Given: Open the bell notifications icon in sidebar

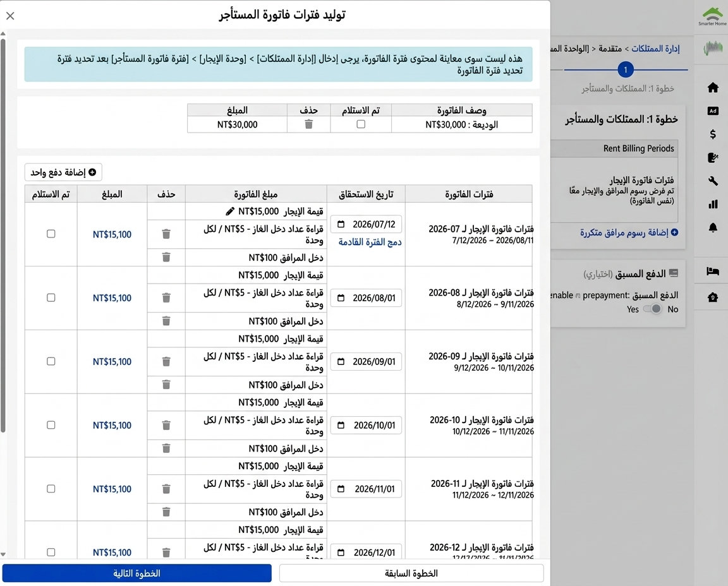Looking at the screenshot, I should 713,227.
